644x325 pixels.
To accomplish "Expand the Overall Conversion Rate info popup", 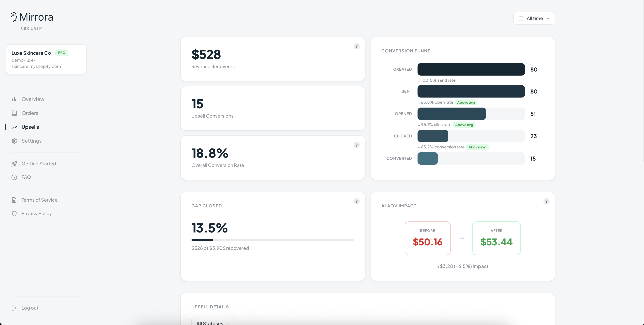I will click(356, 145).
